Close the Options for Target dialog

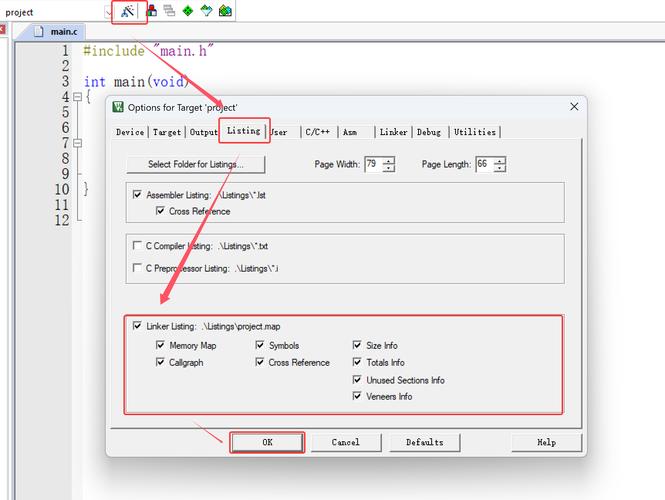click(574, 106)
